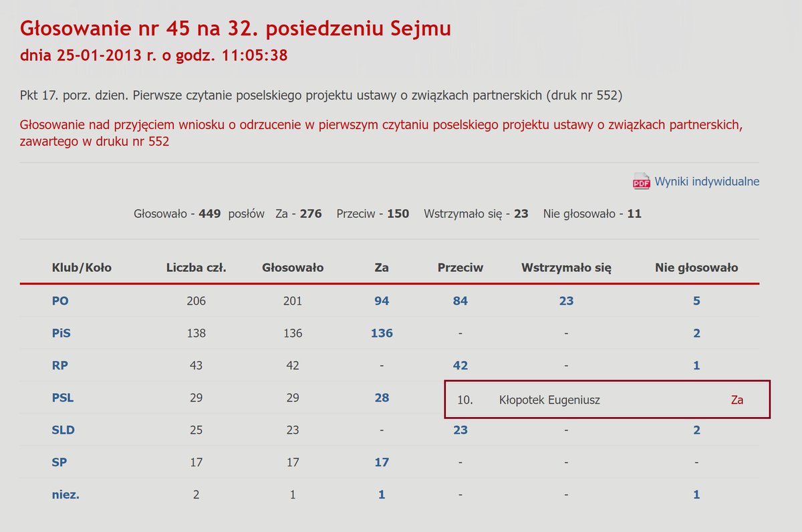Viewport: 802px width, 532px height.
Task: Open the PSL club link
Action: click(x=63, y=398)
